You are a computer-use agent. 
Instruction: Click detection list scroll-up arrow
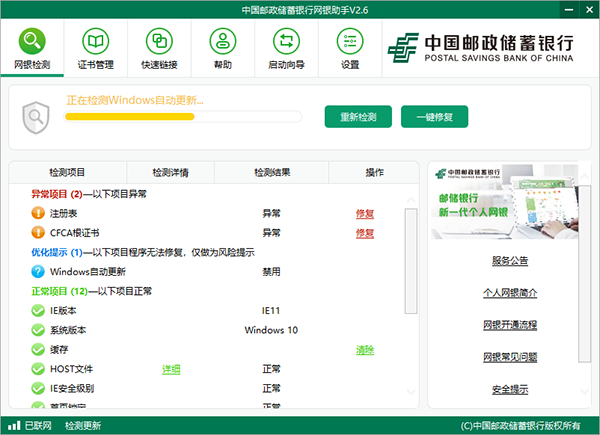click(411, 200)
